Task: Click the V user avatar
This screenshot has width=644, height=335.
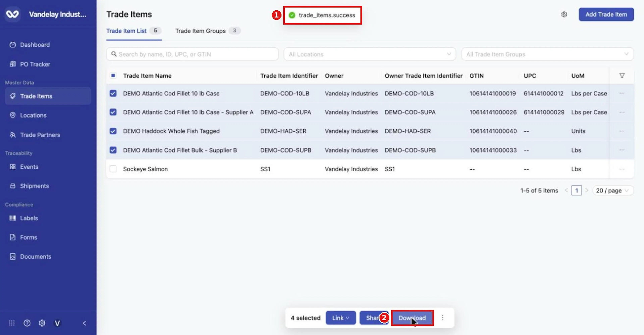Action: pos(57,323)
